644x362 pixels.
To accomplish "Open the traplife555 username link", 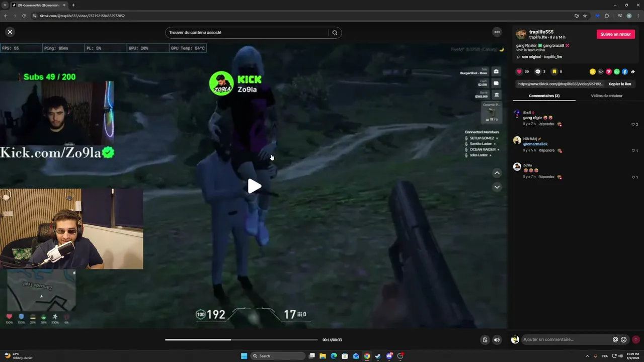I will coord(541,32).
